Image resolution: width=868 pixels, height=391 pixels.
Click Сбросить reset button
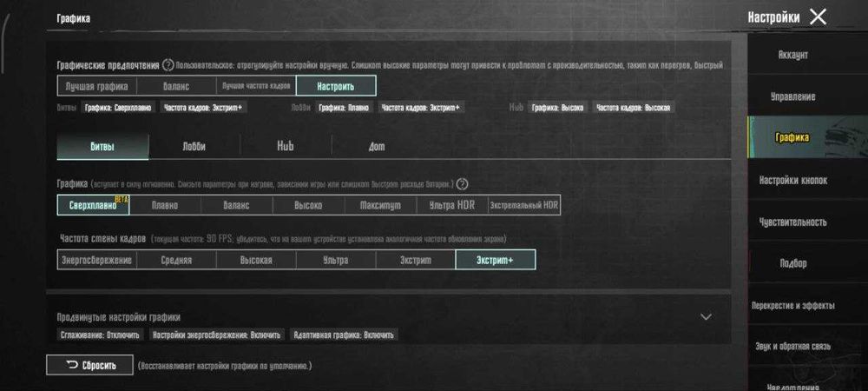89,365
